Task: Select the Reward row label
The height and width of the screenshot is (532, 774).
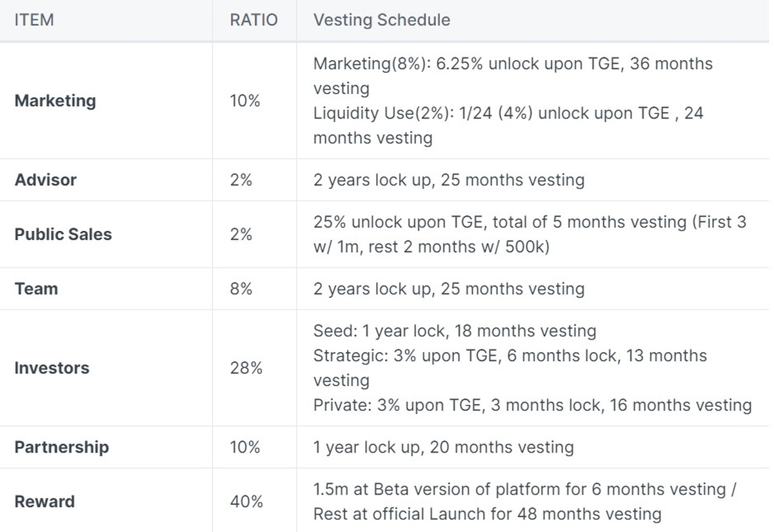Action: coord(45,502)
